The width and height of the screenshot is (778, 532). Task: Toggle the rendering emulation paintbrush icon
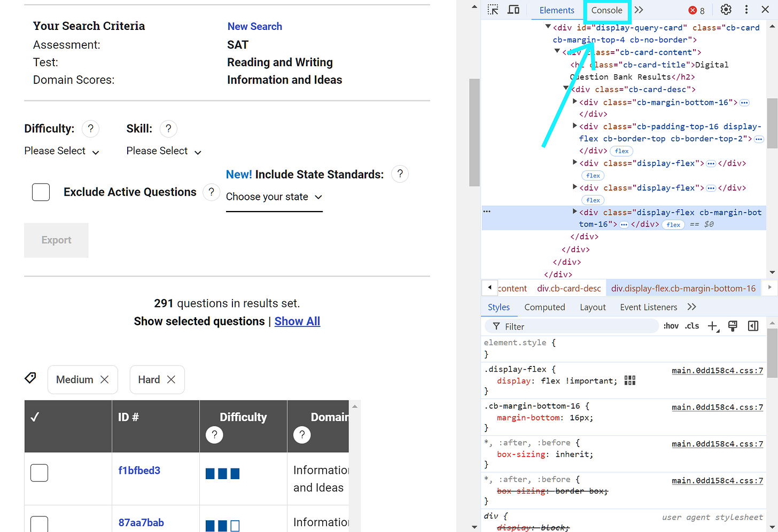point(733,326)
